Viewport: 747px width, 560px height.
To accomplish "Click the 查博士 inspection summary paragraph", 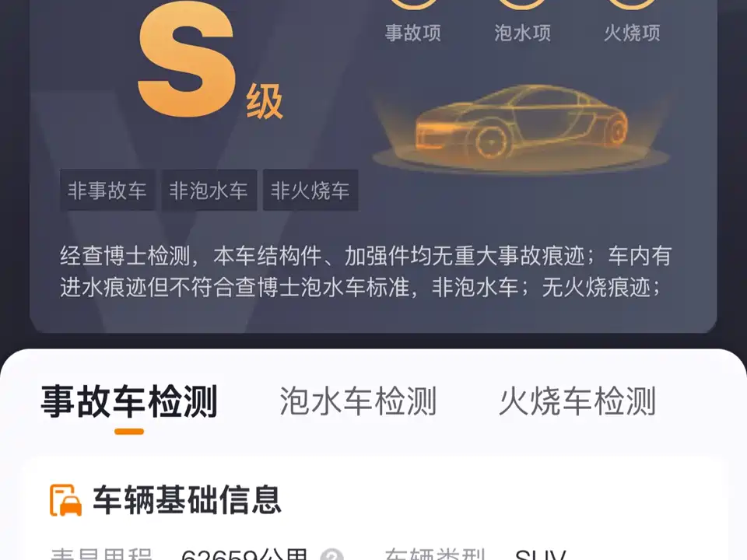I will (366, 271).
